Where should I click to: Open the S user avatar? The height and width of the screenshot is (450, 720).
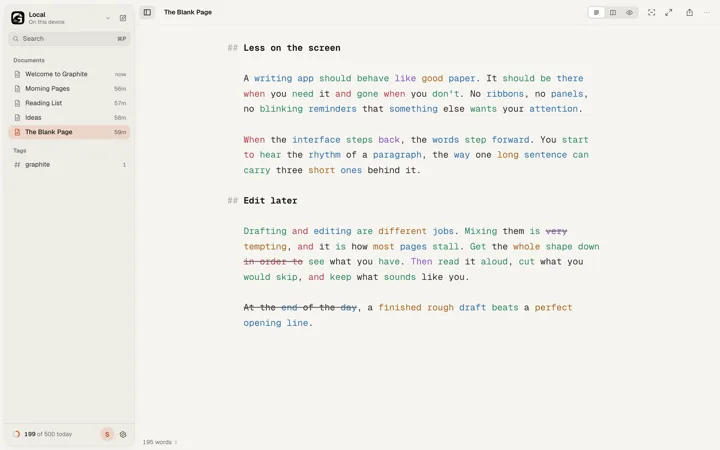(107, 434)
